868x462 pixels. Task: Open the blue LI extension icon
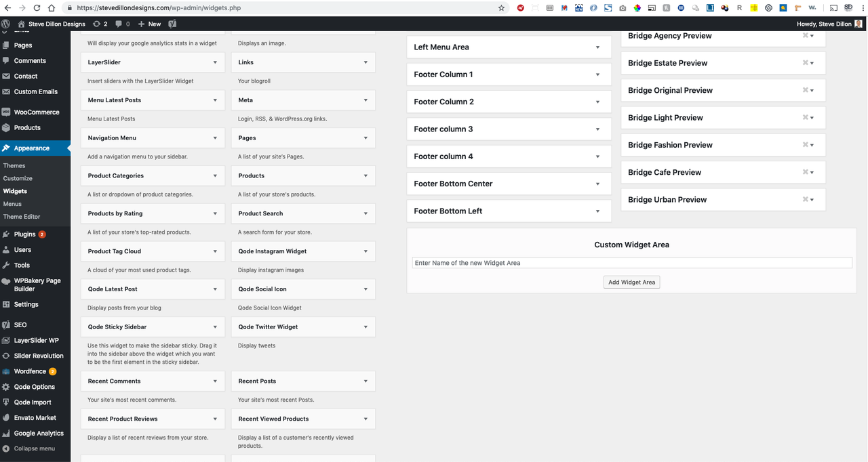tap(710, 8)
